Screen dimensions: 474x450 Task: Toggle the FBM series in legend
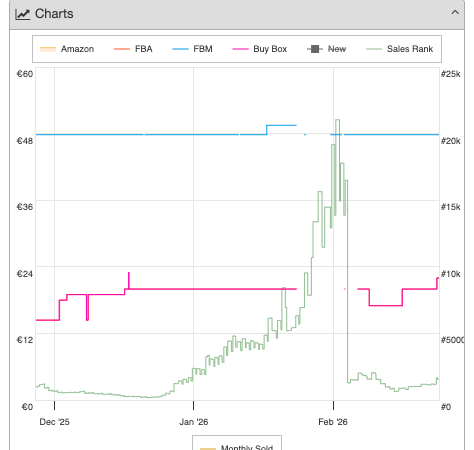coord(192,49)
